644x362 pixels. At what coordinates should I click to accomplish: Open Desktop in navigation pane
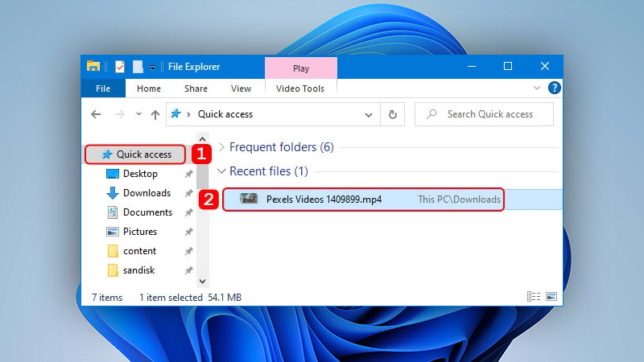pos(140,174)
